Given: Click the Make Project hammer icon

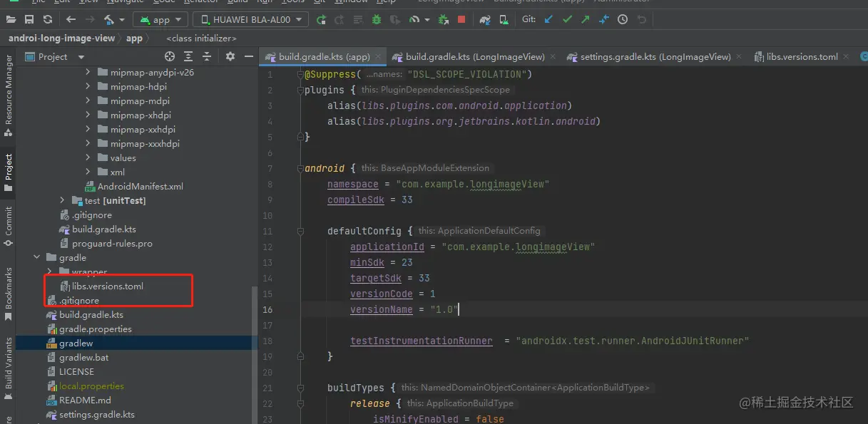Looking at the screenshot, I should pyautogui.click(x=109, y=20).
